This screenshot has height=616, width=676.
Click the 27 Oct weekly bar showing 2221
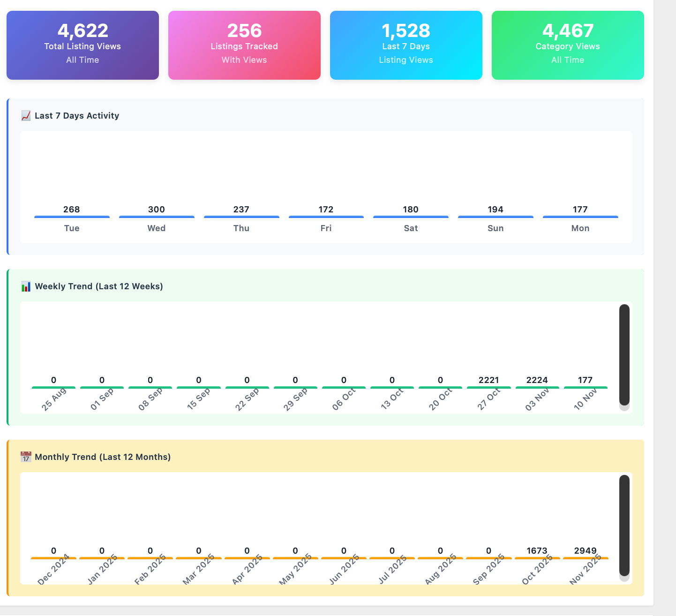pos(489,388)
